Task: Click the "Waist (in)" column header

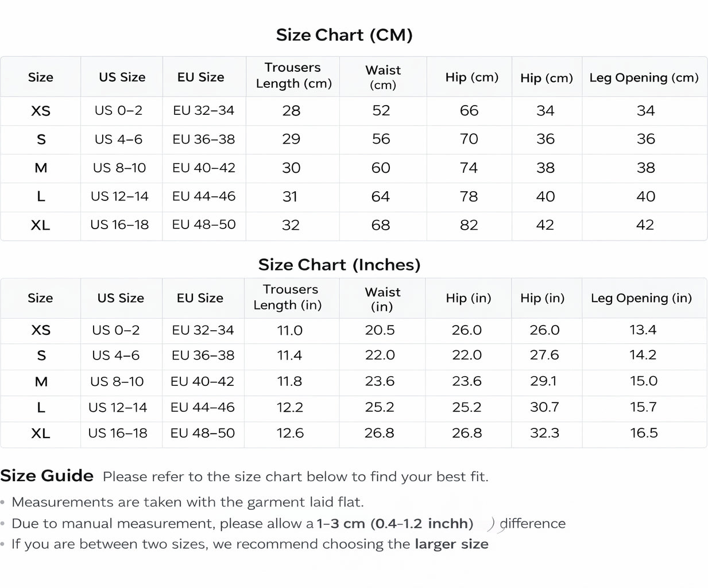Action: click(382, 299)
